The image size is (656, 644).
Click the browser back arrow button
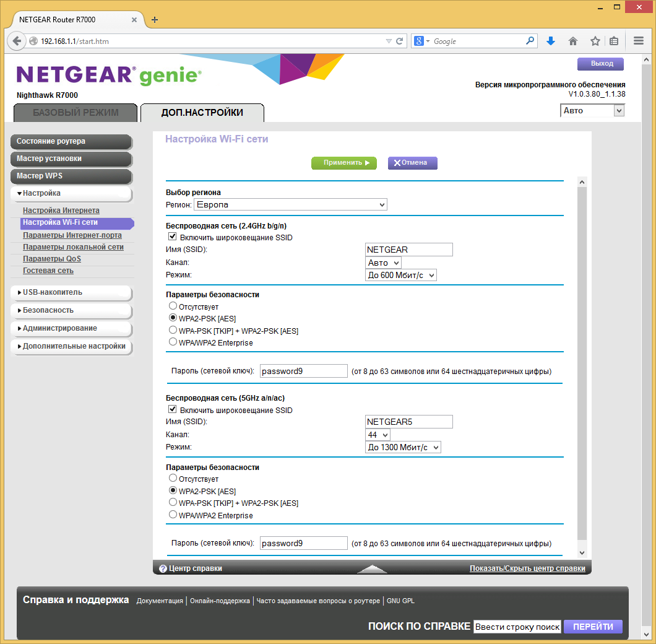pyautogui.click(x=16, y=41)
